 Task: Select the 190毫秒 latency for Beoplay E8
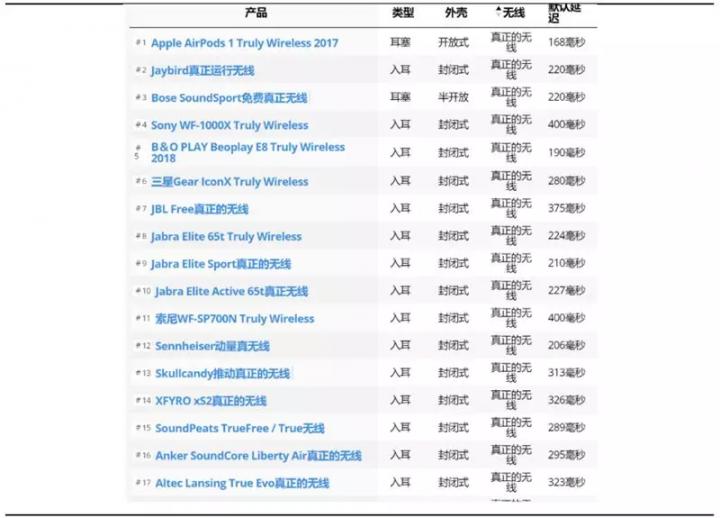[566, 152]
